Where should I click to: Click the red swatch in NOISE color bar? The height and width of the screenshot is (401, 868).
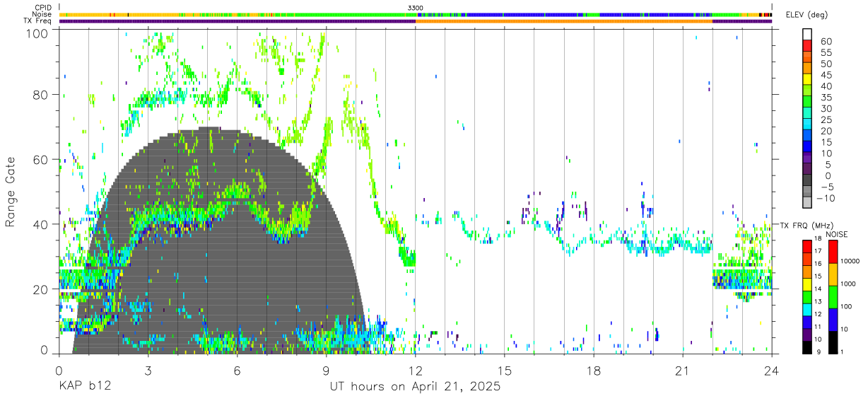[x=833, y=252]
